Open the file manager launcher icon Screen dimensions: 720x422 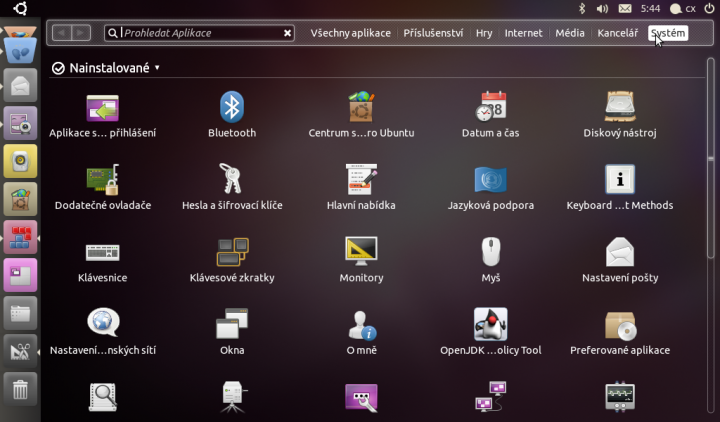20,313
